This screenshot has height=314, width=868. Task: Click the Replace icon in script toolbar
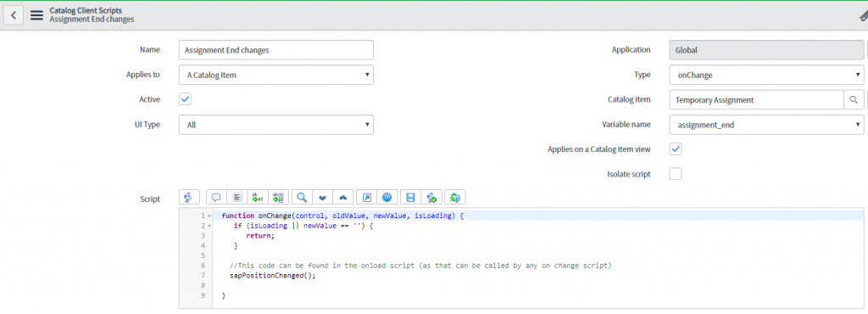[258, 197]
